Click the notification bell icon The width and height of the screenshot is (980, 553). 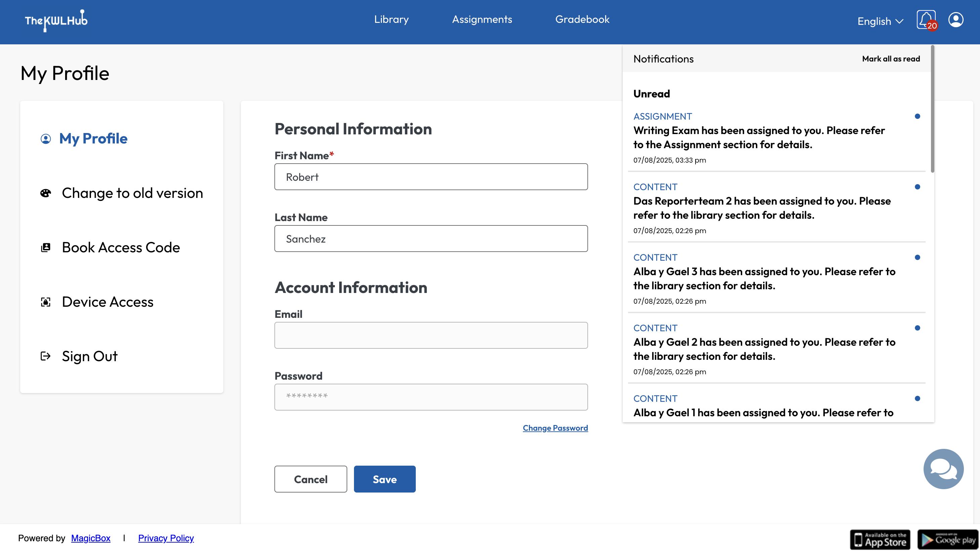pyautogui.click(x=926, y=20)
